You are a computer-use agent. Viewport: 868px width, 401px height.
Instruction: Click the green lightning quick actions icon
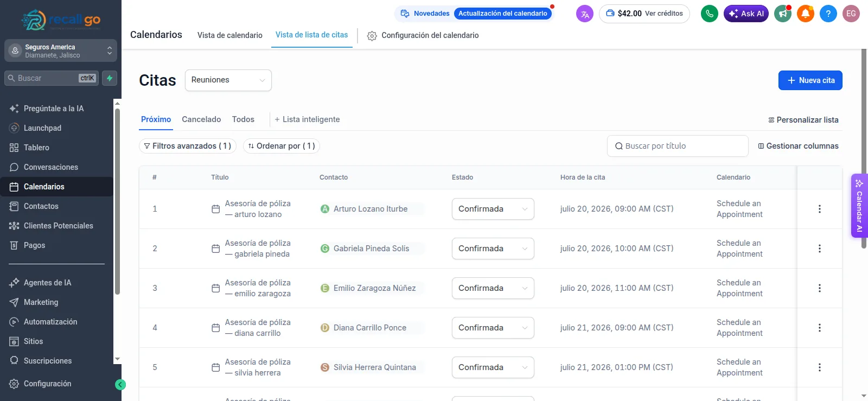point(110,78)
